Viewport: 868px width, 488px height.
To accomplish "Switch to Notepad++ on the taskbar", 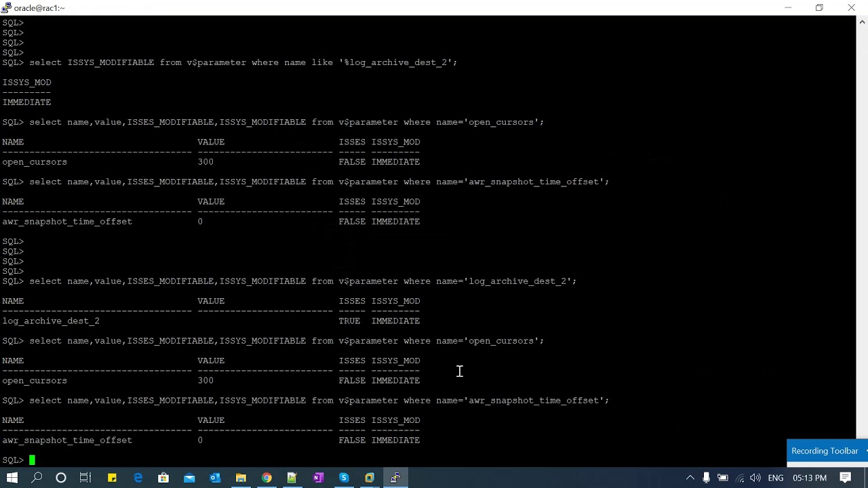I will pyautogui.click(x=292, y=478).
